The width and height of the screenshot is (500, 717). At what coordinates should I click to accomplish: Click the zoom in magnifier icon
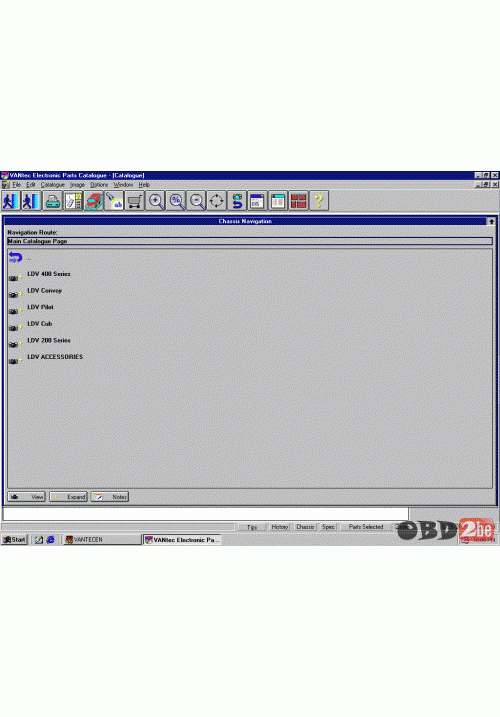(x=156, y=201)
